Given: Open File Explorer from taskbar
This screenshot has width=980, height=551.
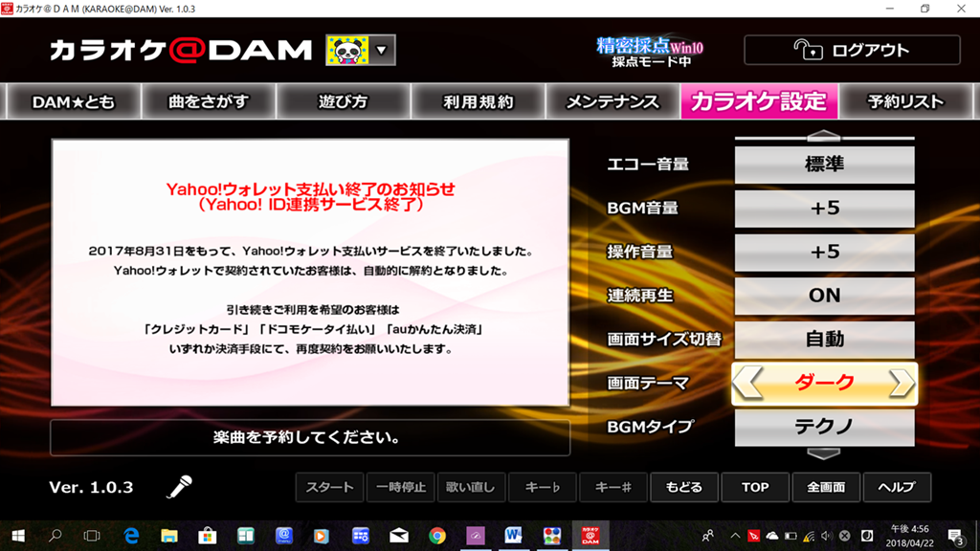Looking at the screenshot, I should pos(169,536).
